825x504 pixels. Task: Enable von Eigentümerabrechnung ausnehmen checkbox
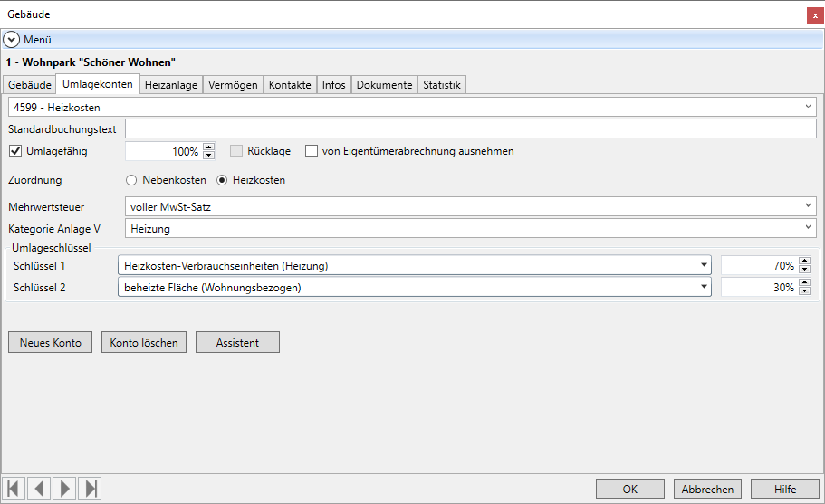click(312, 151)
